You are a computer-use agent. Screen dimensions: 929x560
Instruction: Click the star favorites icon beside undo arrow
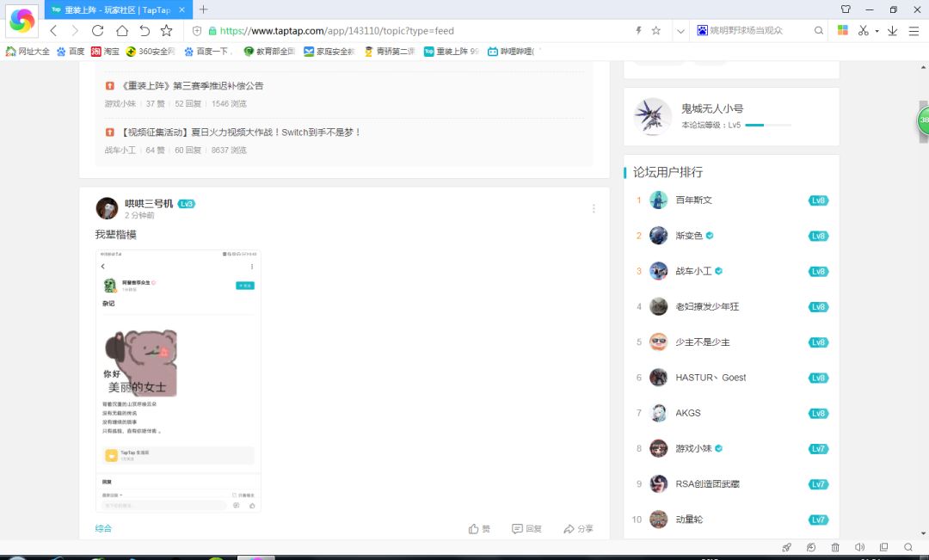point(167,30)
